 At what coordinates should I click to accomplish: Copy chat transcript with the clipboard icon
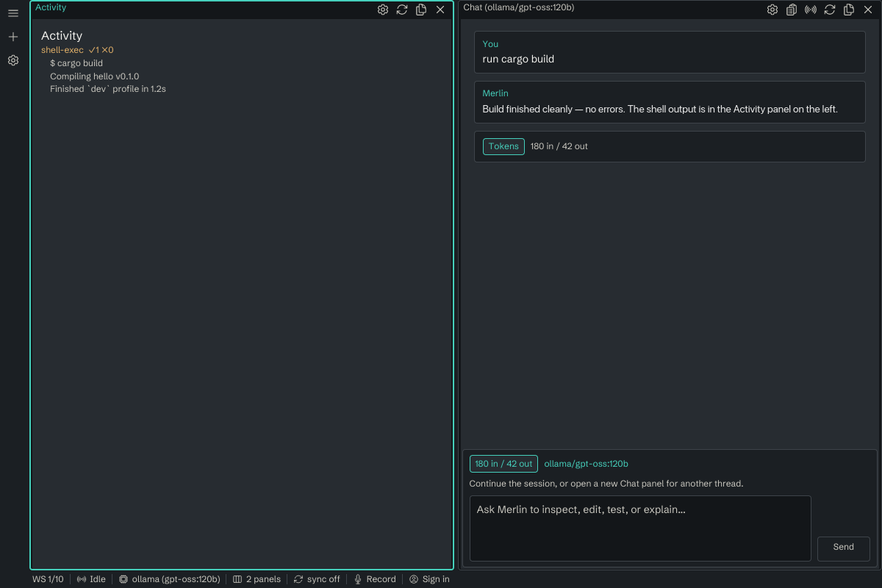(x=792, y=10)
